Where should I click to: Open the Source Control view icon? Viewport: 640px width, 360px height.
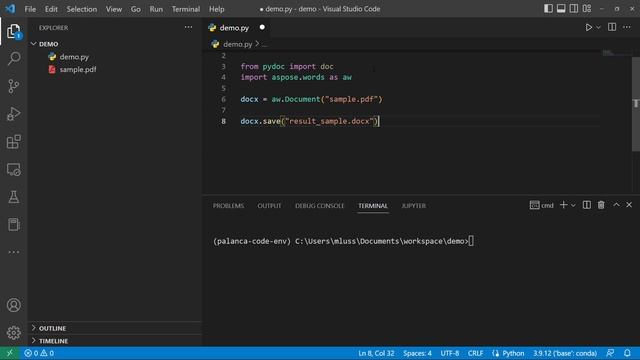click(x=13, y=86)
